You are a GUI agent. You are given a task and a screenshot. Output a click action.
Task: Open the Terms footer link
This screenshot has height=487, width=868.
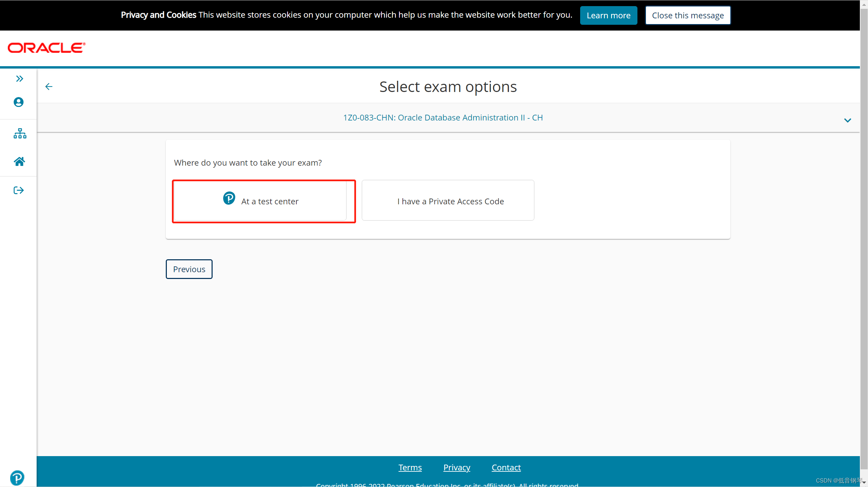[x=410, y=467]
